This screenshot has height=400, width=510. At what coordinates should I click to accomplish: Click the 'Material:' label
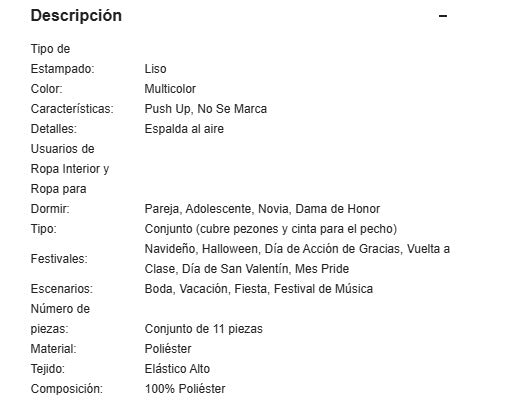click(53, 349)
